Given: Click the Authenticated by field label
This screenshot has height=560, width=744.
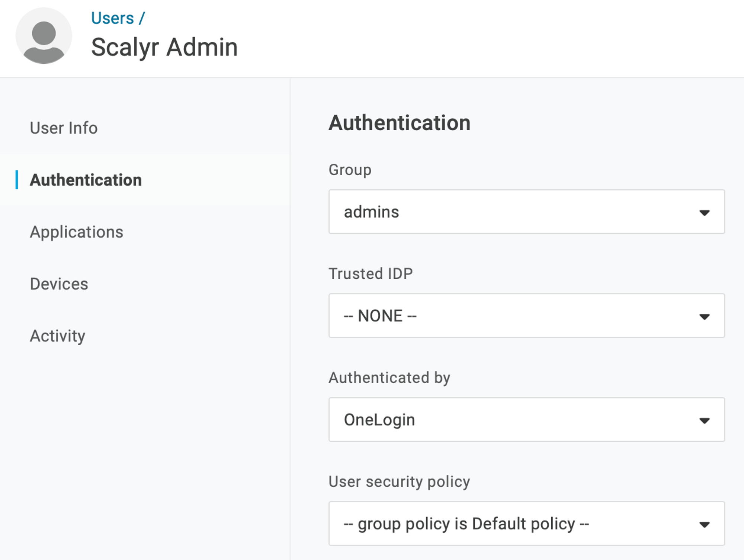Looking at the screenshot, I should [x=389, y=378].
